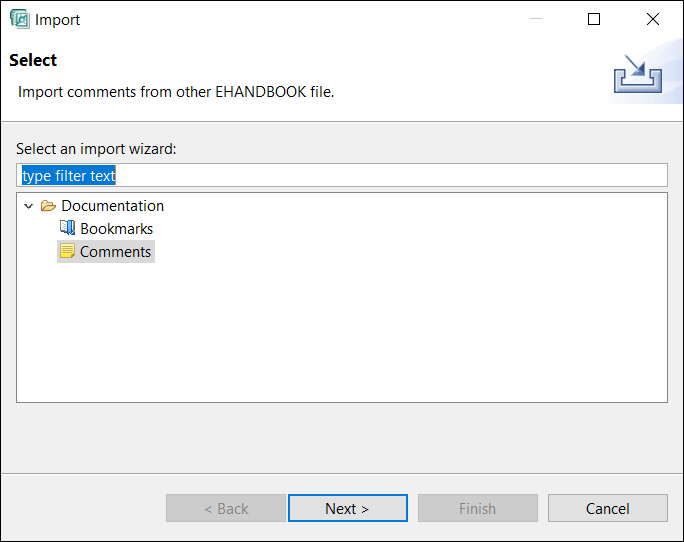The height and width of the screenshot is (542, 684).
Task: Close the Import window with X
Action: tap(653, 19)
